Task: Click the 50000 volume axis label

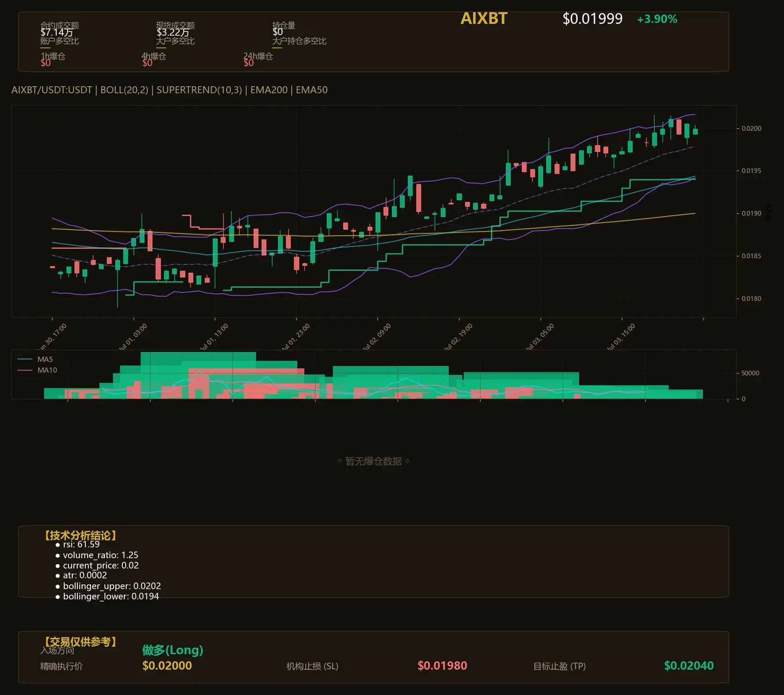Action: 750,373
